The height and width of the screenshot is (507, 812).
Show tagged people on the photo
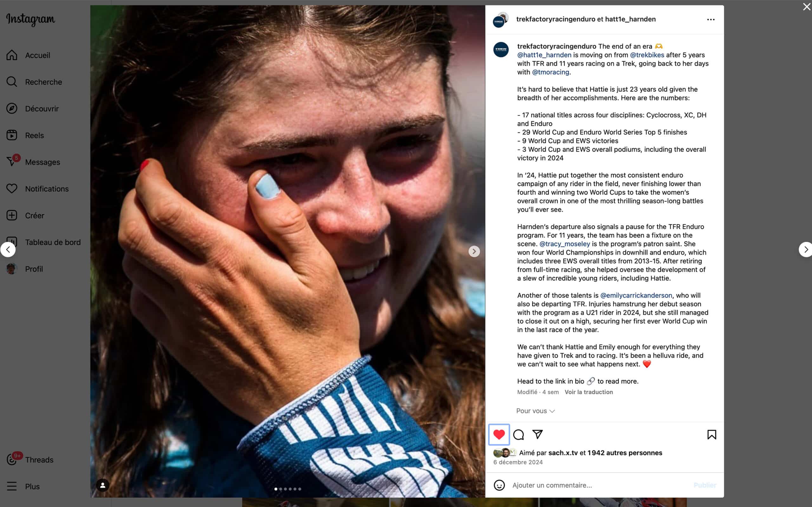(x=103, y=485)
